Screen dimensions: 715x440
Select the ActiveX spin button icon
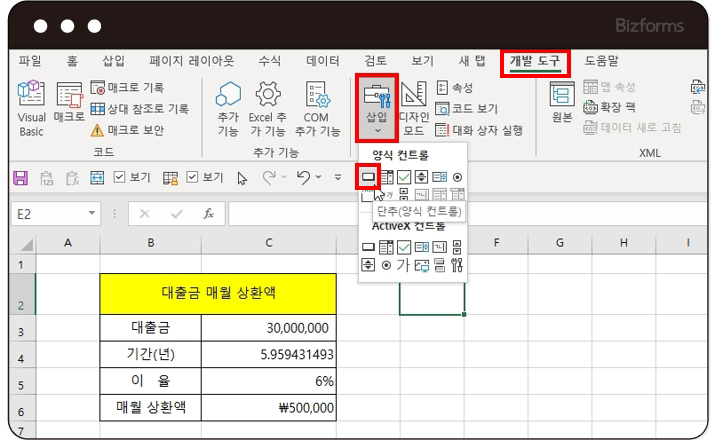[368, 265]
